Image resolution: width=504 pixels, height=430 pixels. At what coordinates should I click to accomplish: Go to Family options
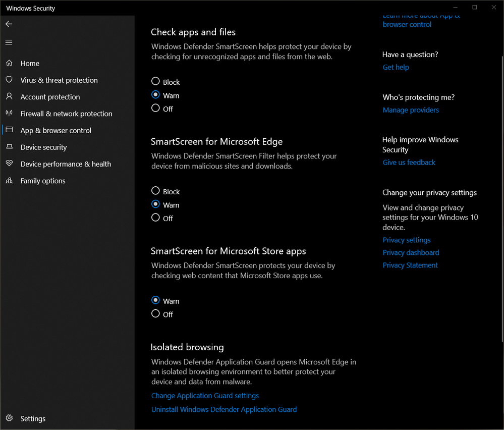tap(43, 181)
